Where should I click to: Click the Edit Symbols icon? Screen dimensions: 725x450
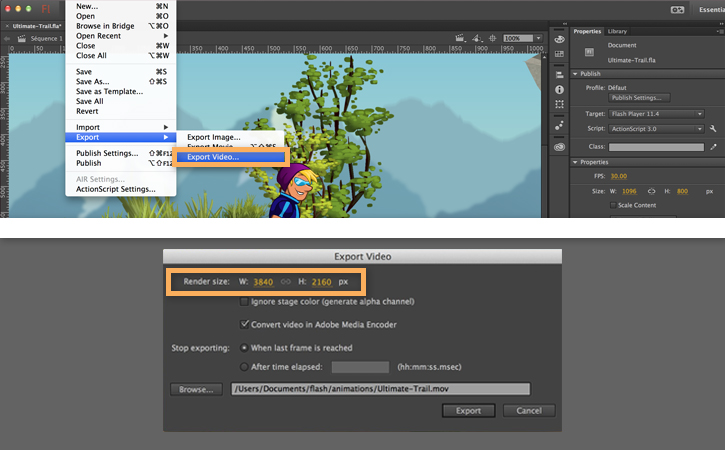477,38
